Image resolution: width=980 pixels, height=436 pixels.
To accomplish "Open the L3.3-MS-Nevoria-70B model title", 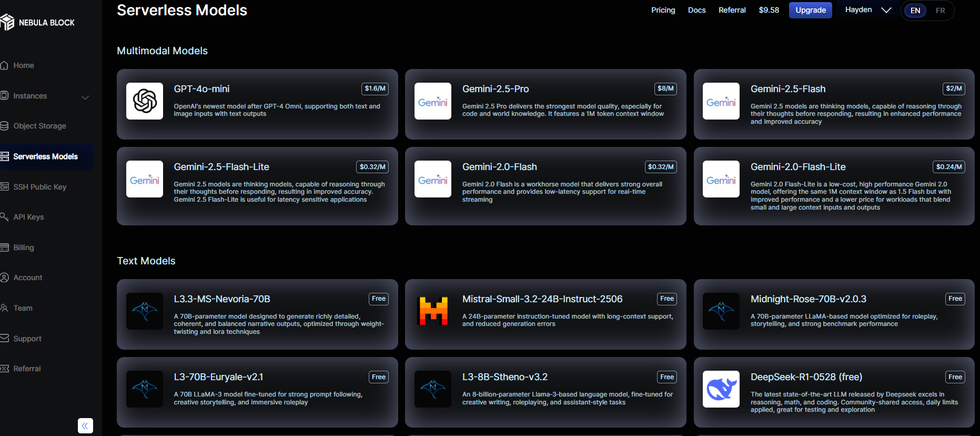I will (222, 299).
